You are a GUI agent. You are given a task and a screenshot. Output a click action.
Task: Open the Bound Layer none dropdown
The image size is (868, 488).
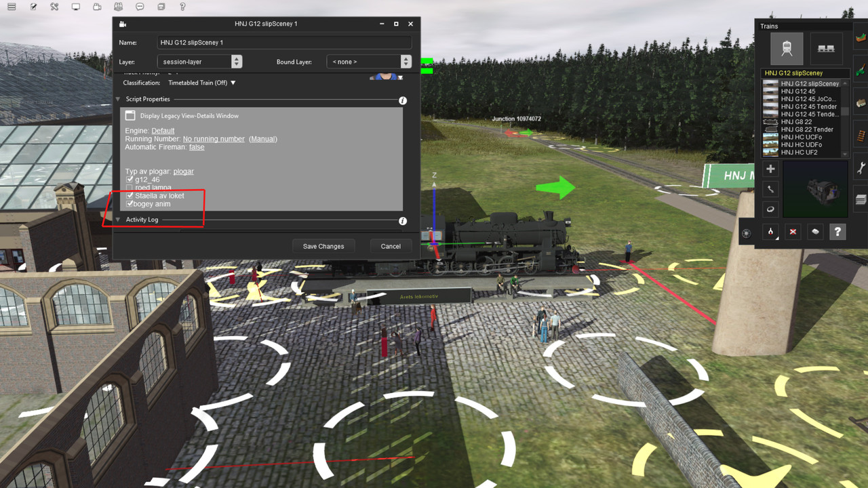(369, 62)
